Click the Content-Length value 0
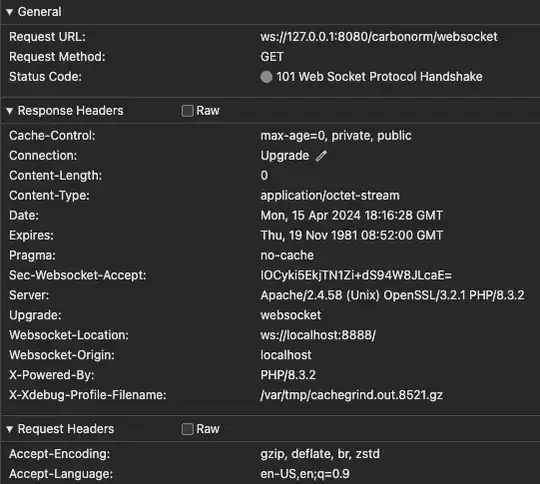Image resolution: width=540 pixels, height=484 pixels. click(x=264, y=176)
